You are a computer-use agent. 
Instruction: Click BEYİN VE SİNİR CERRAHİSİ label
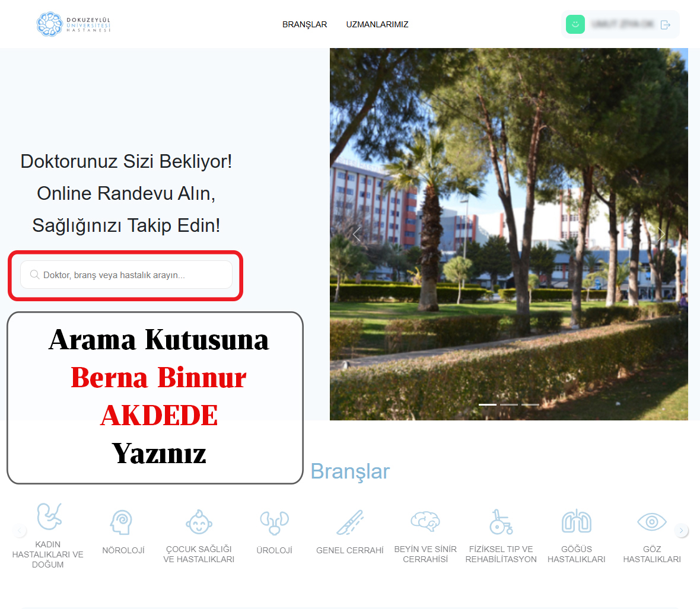click(425, 554)
